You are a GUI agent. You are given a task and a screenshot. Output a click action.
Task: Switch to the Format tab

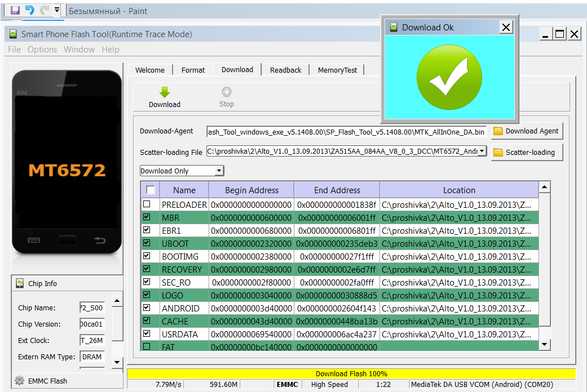pos(193,70)
